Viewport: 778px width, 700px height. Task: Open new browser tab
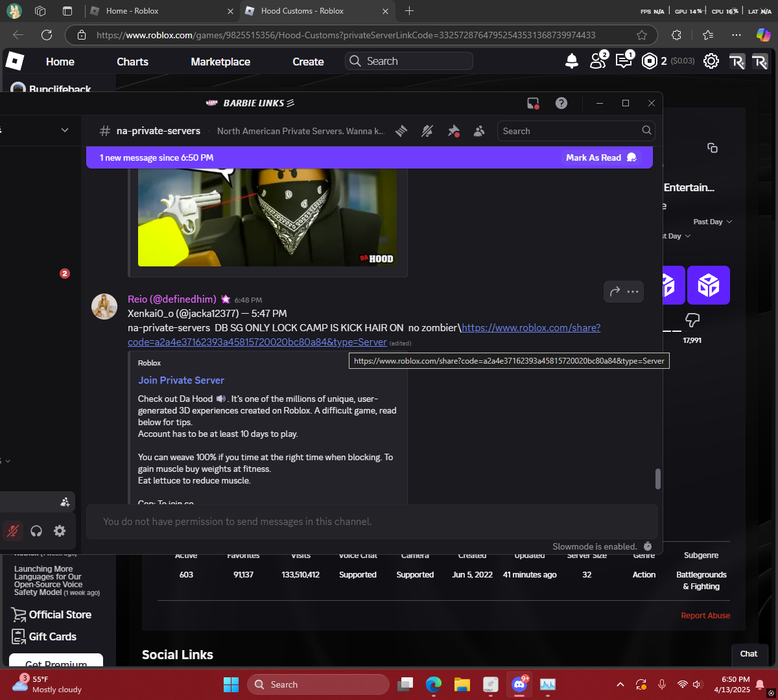tap(409, 11)
